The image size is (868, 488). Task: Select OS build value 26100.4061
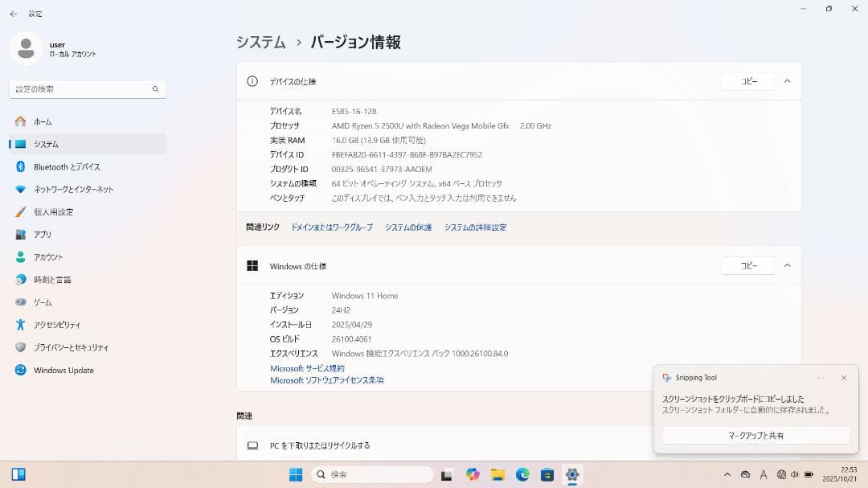[351, 339]
